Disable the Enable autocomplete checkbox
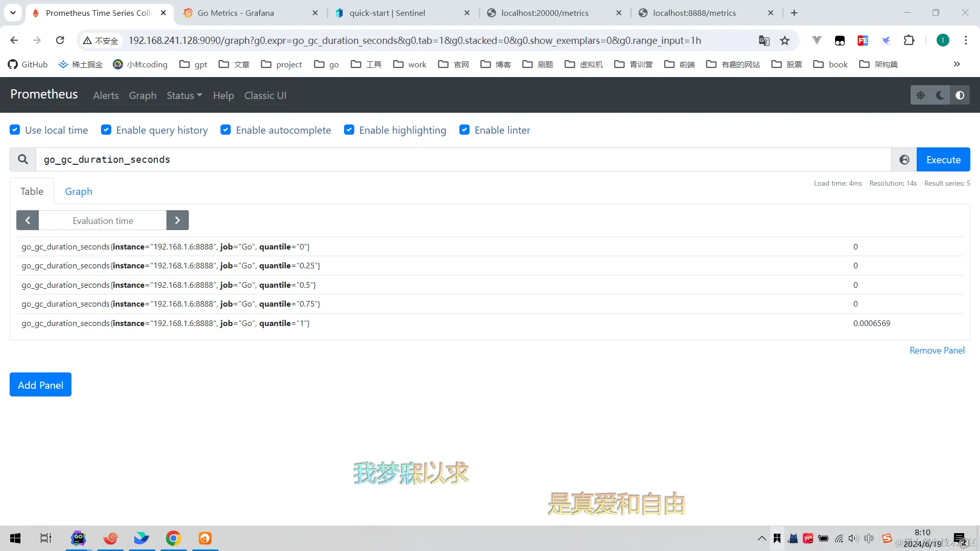Viewport: 980px width, 551px height. tap(226, 130)
